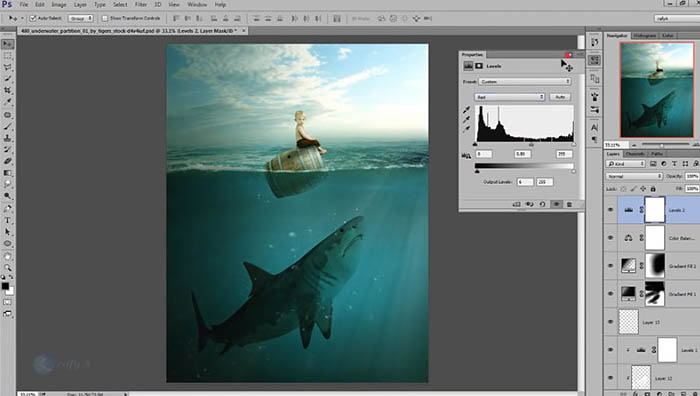Open the Window menu
The height and width of the screenshot is (396, 700).
click(x=197, y=4)
